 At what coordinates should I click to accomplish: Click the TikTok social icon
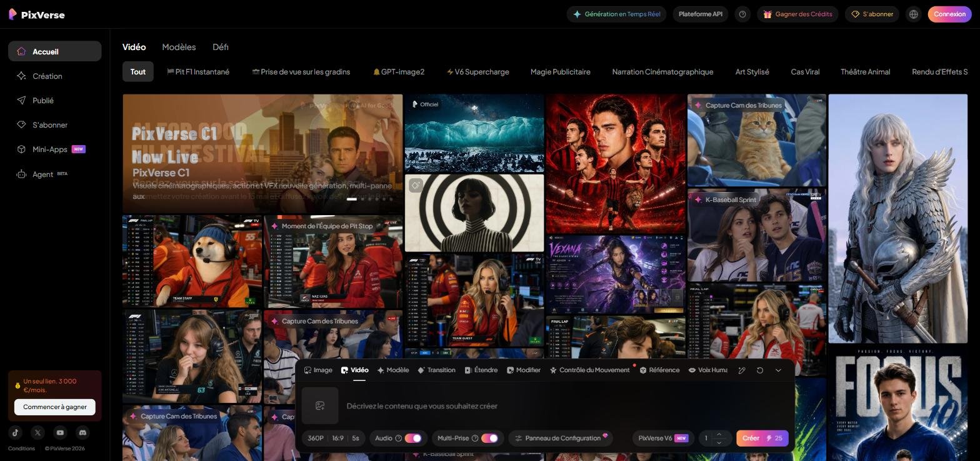point(16,432)
